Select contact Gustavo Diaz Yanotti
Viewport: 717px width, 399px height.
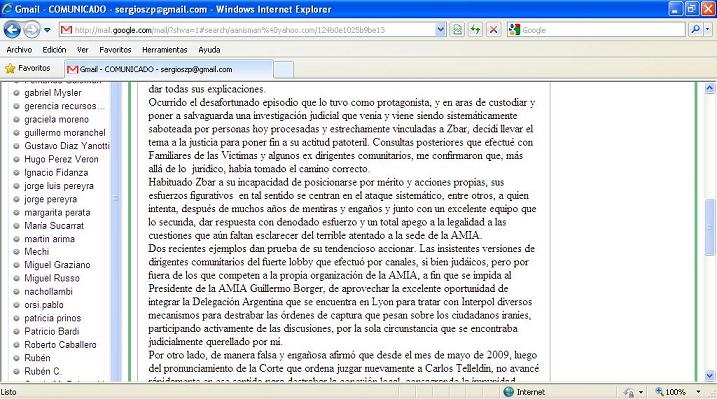[67, 146]
